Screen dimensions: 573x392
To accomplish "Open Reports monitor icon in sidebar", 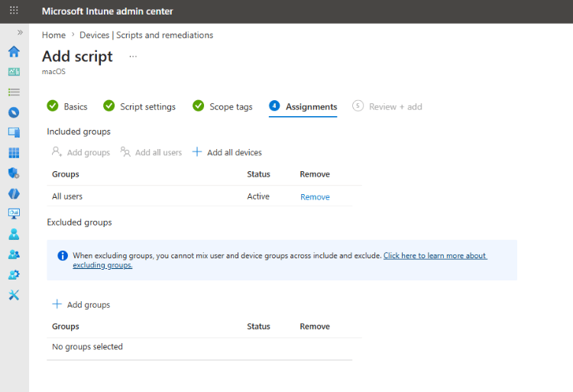I will (x=14, y=214).
